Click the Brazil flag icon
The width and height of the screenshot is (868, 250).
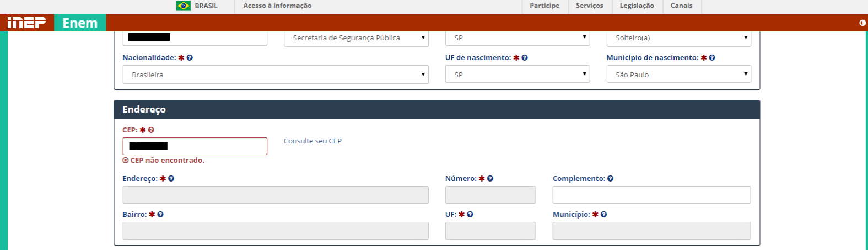click(x=183, y=6)
